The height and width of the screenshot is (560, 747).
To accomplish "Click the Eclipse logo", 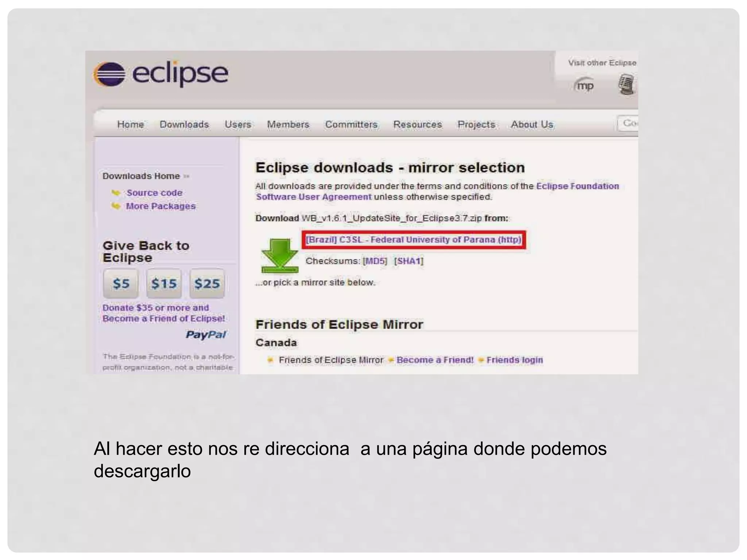I will coord(161,74).
